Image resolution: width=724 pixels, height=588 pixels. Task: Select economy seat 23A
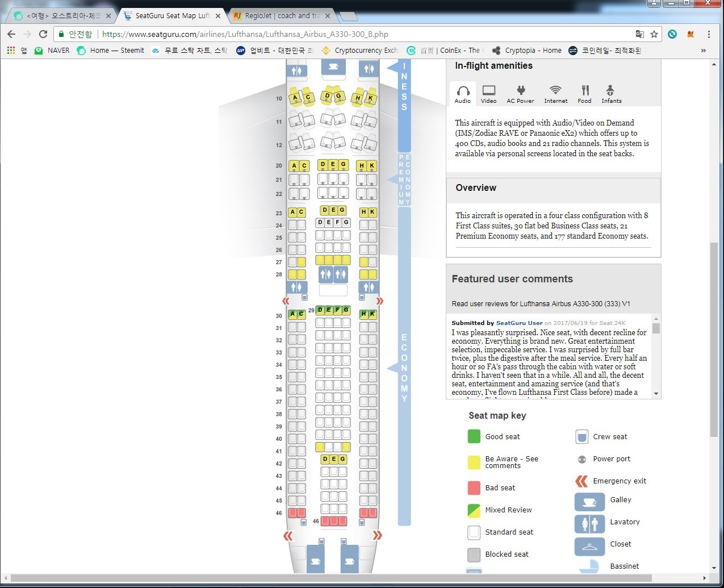[292, 212]
